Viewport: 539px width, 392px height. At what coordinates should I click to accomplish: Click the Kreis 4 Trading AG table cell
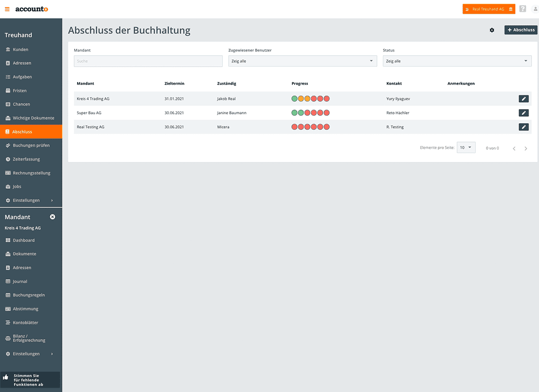point(93,99)
